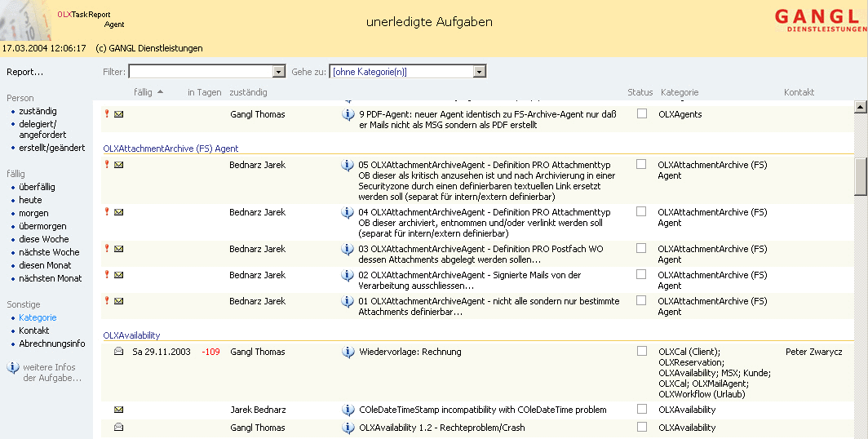Tick status checkbox for Wiedervorlage: Rechnung
The image size is (868, 439).
[642, 351]
